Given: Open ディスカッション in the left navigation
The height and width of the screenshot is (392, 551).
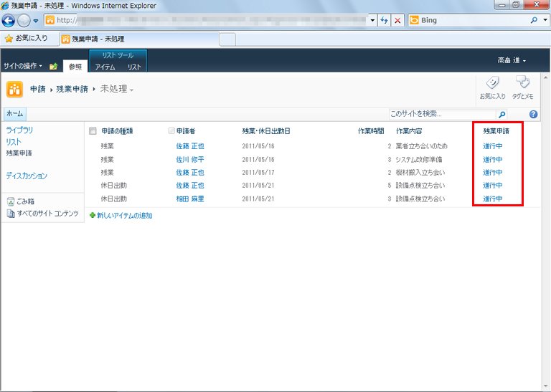Looking at the screenshot, I should click(27, 176).
